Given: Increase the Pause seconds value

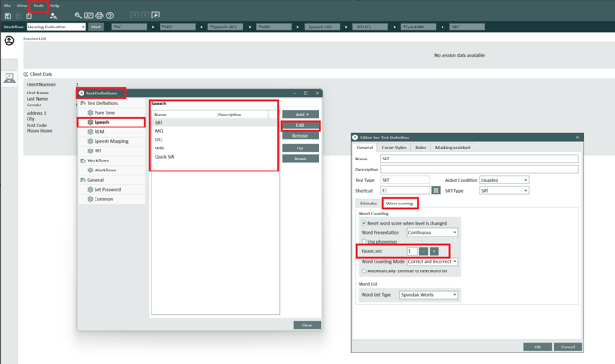Looking at the screenshot, I should pyautogui.click(x=434, y=251).
